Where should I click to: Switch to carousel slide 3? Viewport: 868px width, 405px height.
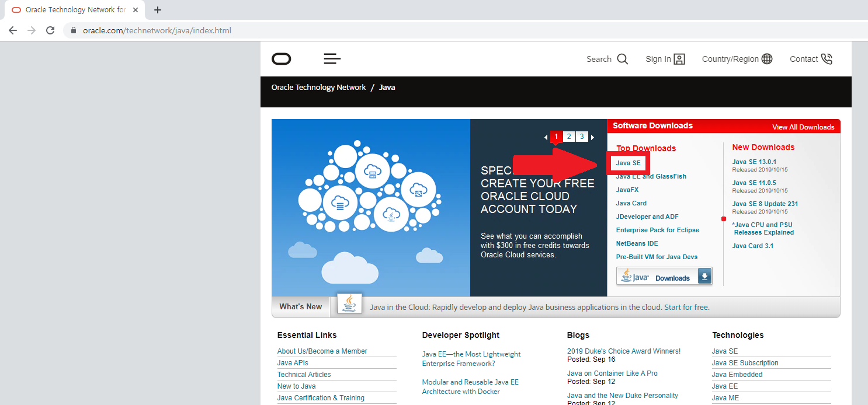(582, 137)
